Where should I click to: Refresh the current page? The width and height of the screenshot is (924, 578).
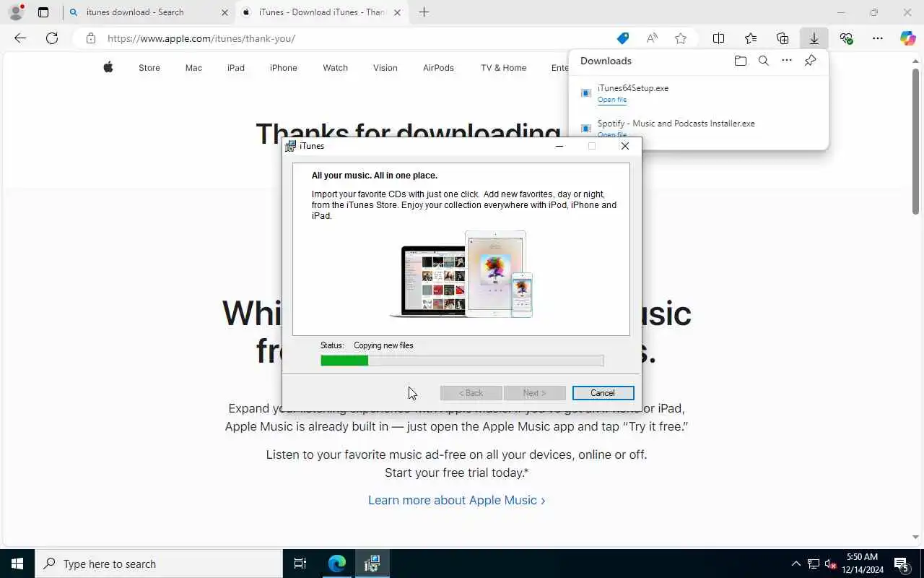[52, 38]
